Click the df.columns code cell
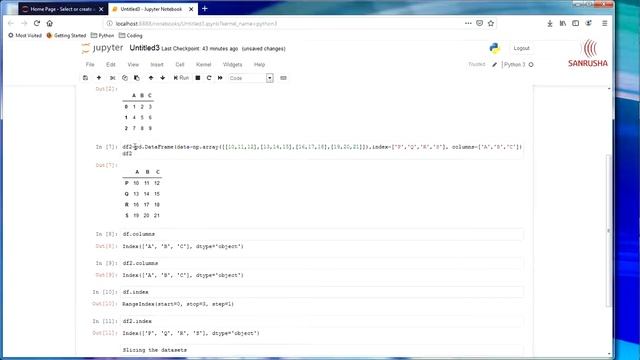The height and width of the screenshot is (360, 640). [322, 234]
